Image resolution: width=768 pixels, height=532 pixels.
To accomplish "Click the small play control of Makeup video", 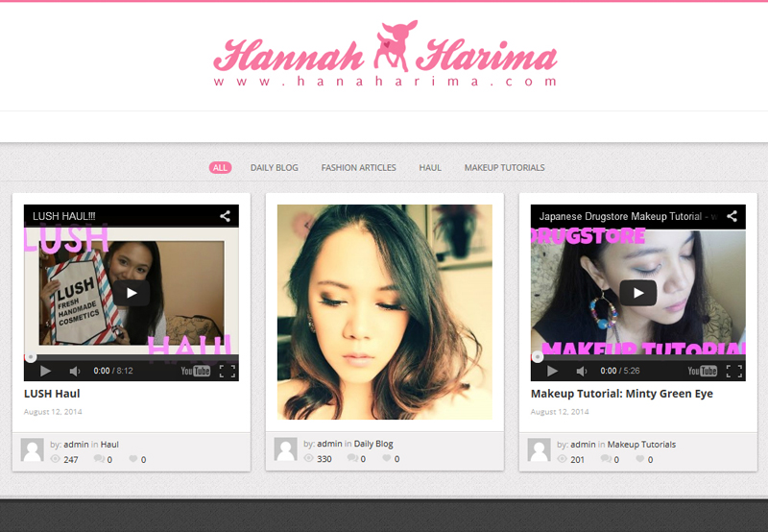I will coord(552,371).
